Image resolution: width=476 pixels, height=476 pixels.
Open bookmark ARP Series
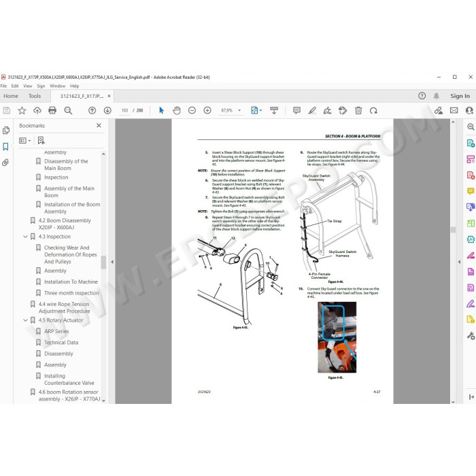coord(56,331)
